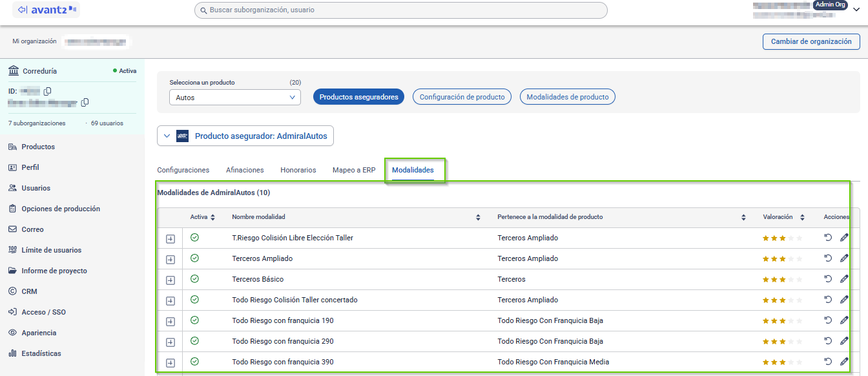
Task: Click the Correduría bank icon
Action: click(x=14, y=71)
